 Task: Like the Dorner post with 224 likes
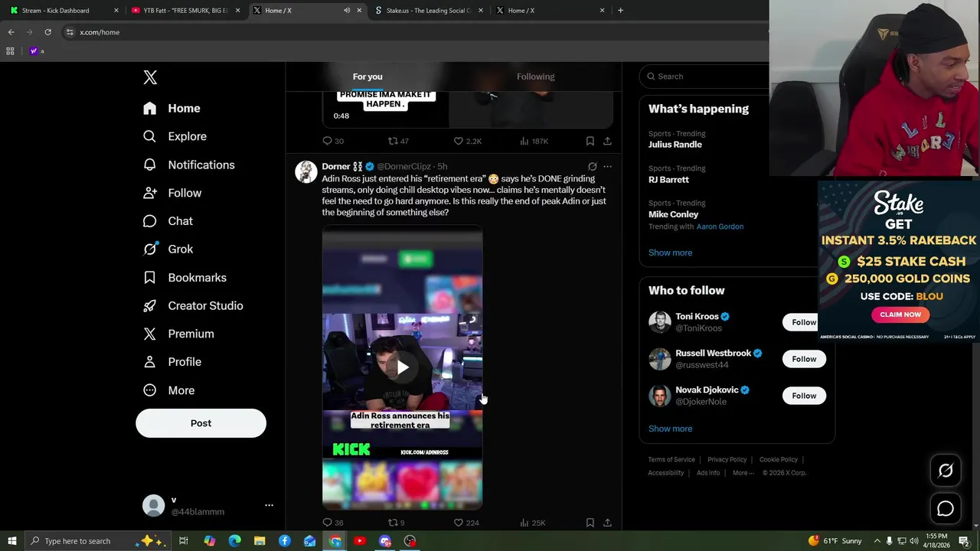point(466,523)
